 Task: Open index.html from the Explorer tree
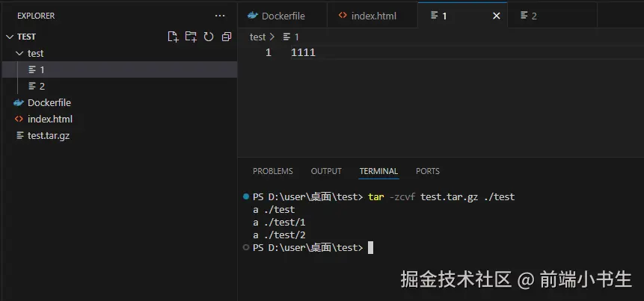coord(120,119)
